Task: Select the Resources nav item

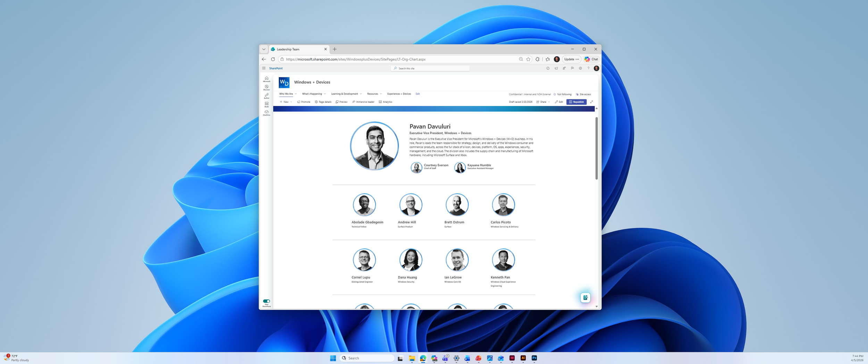Action: click(x=373, y=94)
